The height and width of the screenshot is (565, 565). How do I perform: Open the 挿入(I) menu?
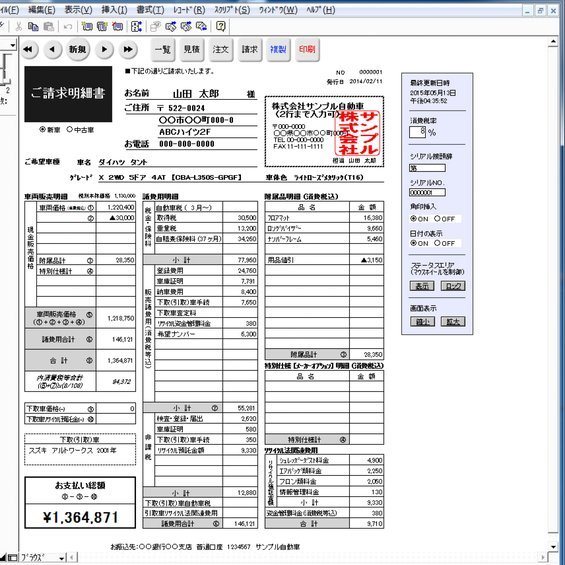[114, 10]
